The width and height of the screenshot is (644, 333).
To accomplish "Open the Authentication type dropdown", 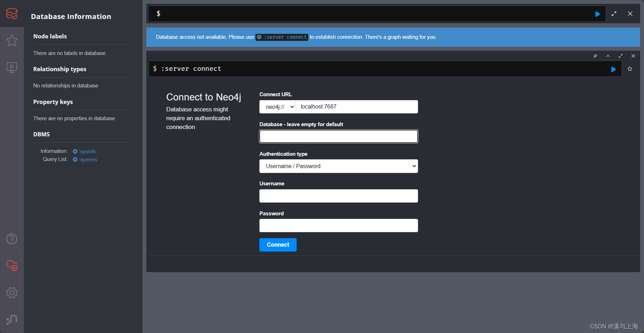I will click(339, 166).
